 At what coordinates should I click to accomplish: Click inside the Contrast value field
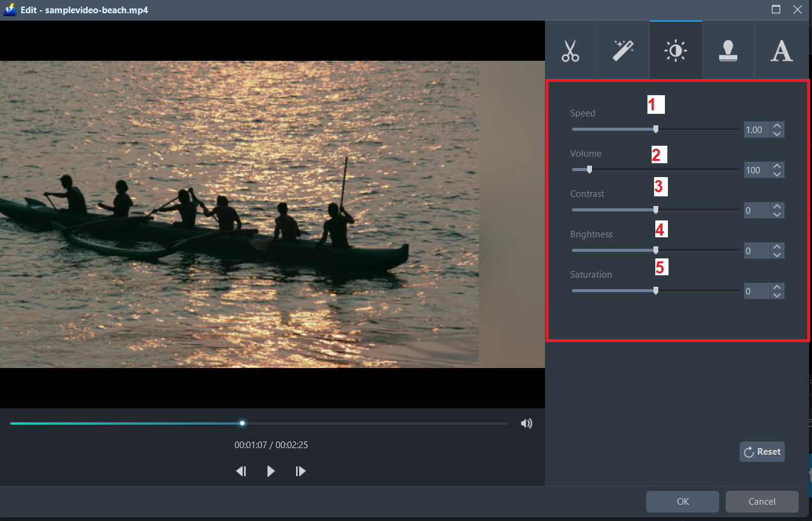coord(757,210)
